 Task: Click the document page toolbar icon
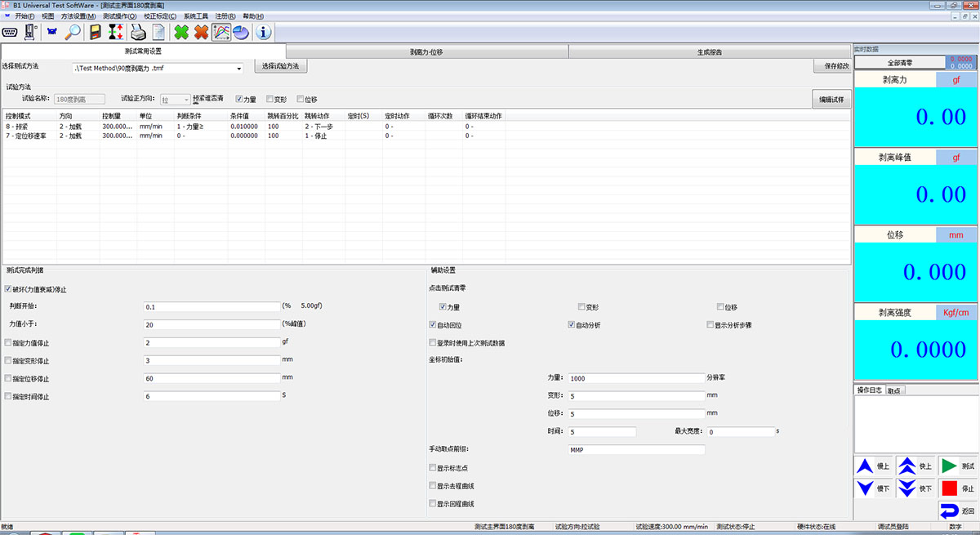coord(158,33)
